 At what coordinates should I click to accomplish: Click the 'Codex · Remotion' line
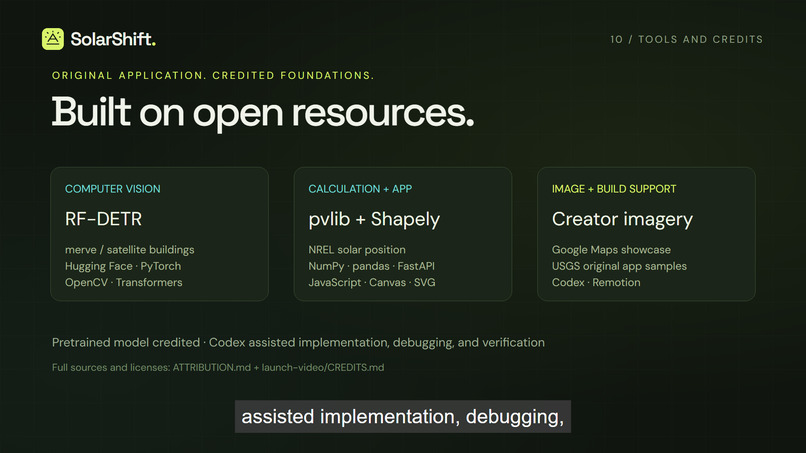pyautogui.click(x=596, y=282)
